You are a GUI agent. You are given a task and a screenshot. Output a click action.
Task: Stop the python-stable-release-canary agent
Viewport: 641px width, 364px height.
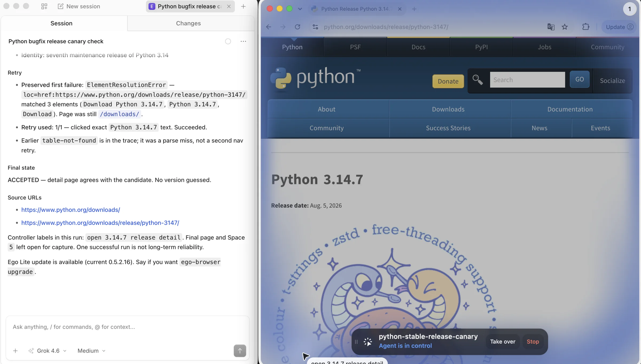tap(533, 342)
